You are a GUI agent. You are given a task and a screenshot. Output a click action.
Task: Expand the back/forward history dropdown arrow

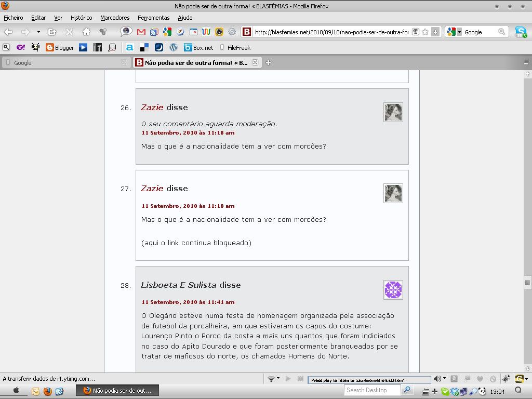[38, 32]
